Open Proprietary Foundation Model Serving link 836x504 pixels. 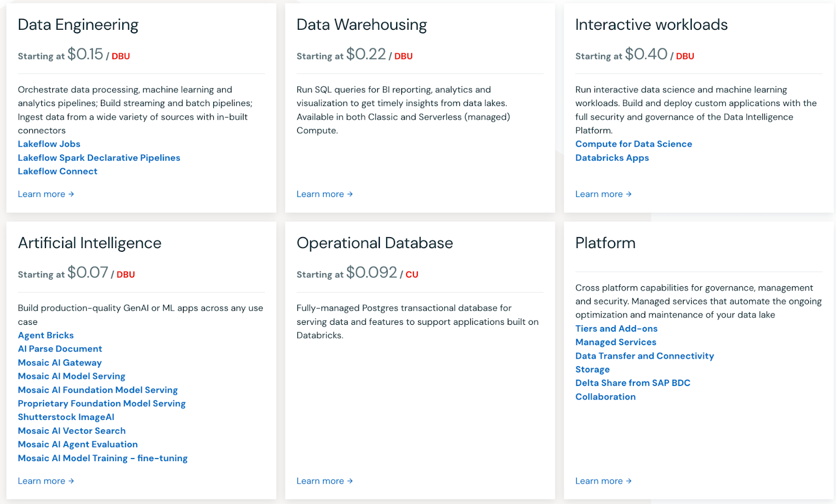coord(102,404)
